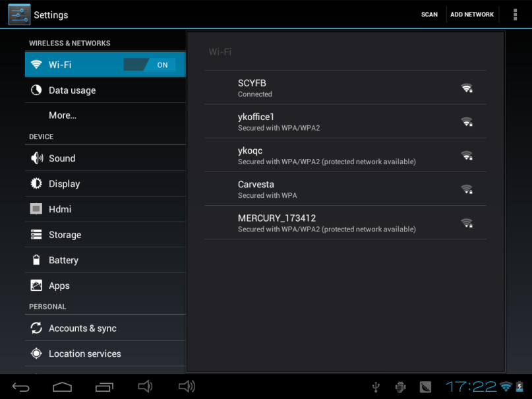Click the SCYFB signal strength icon

click(x=467, y=88)
